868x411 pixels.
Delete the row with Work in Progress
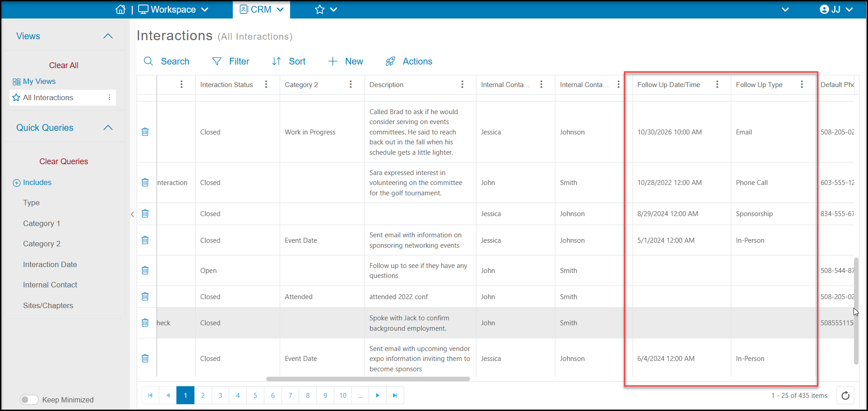pos(145,132)
